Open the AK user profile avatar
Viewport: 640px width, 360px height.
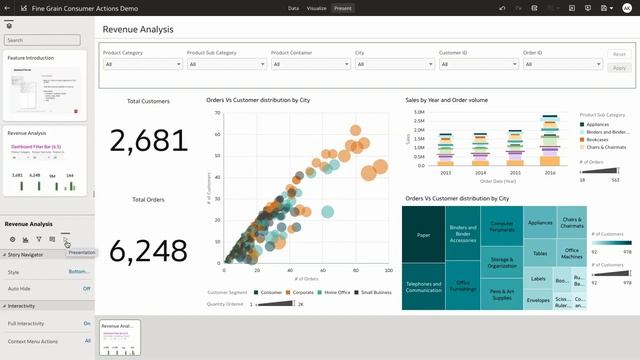coord(627,8)
